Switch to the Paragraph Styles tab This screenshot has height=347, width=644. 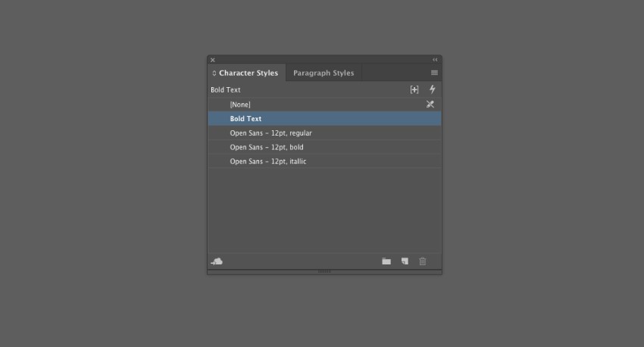[324, 73]
